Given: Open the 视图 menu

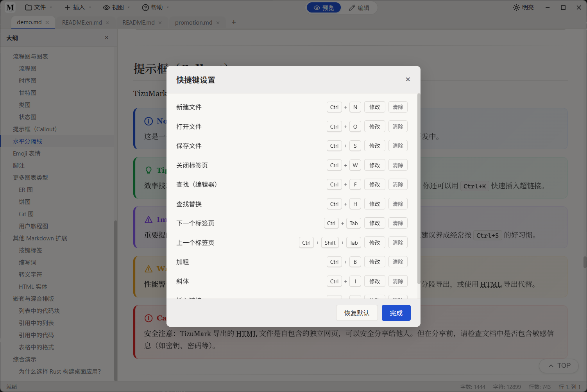Looking at the screenshot, I should [116, 7].
